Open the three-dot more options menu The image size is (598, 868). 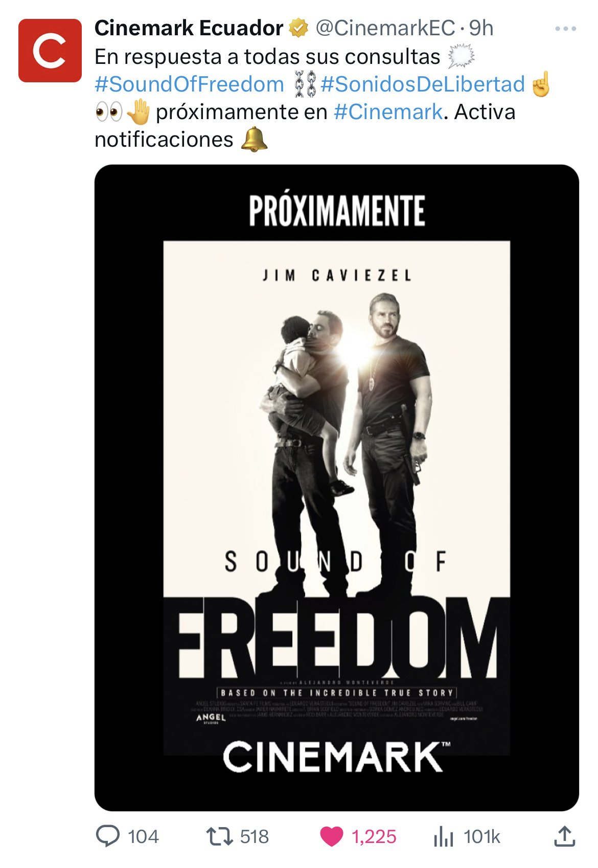click(565, 29)
